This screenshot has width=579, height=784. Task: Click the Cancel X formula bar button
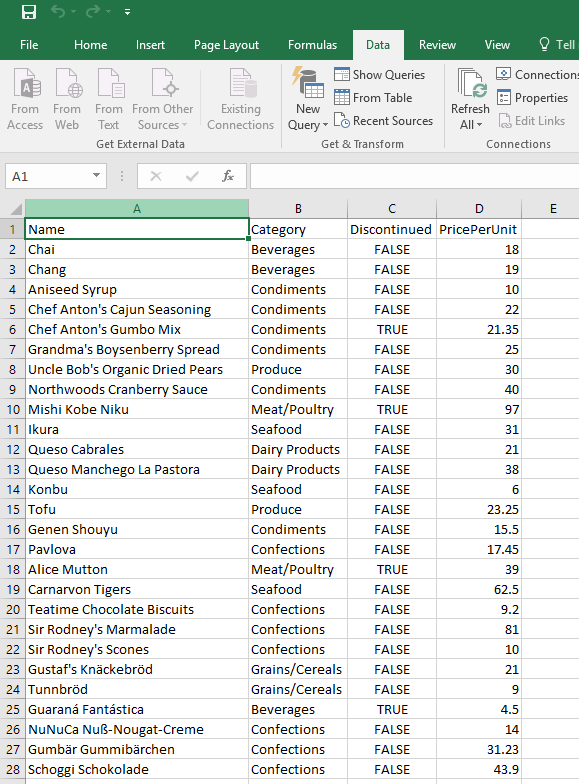click(x=156, y=176)
